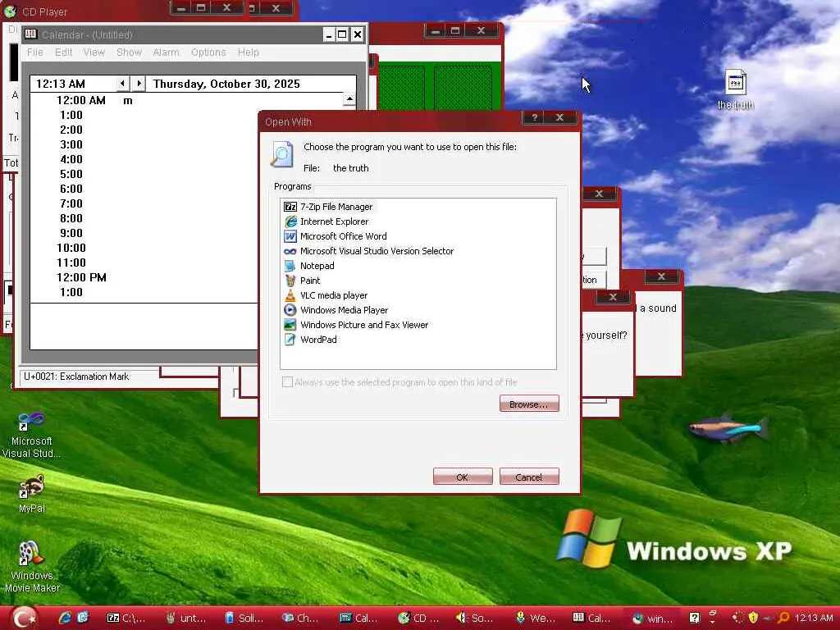
Task: Click the MyPal desktop shortcut
Action: coord(32,493)
